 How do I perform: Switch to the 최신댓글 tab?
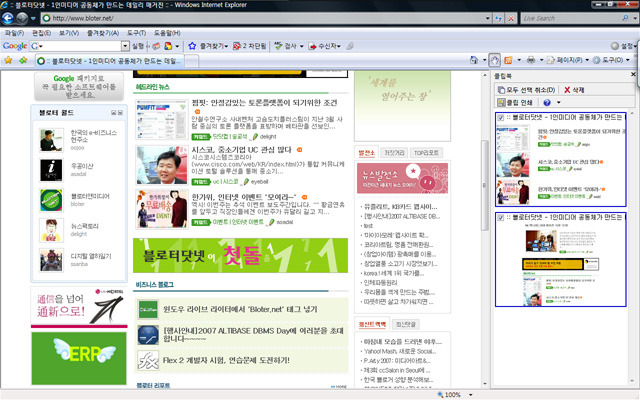tap(406, 324)
